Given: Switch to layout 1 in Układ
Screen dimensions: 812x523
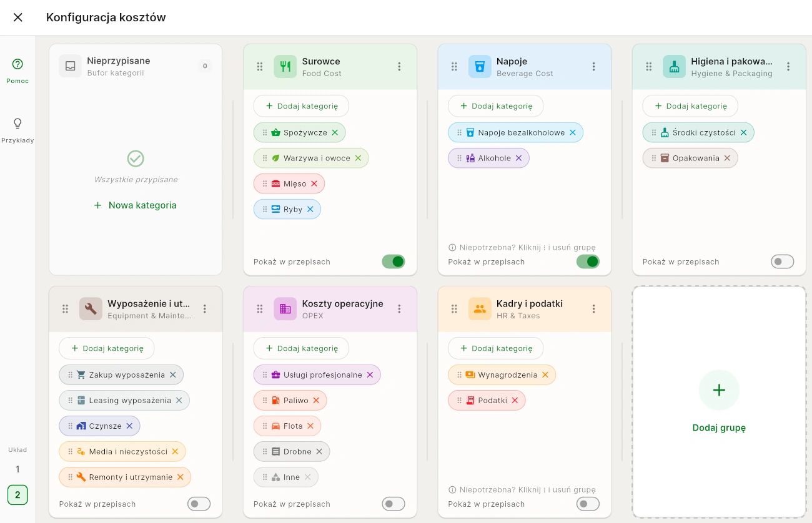Looking at the screenshot, I should point(17,469).
